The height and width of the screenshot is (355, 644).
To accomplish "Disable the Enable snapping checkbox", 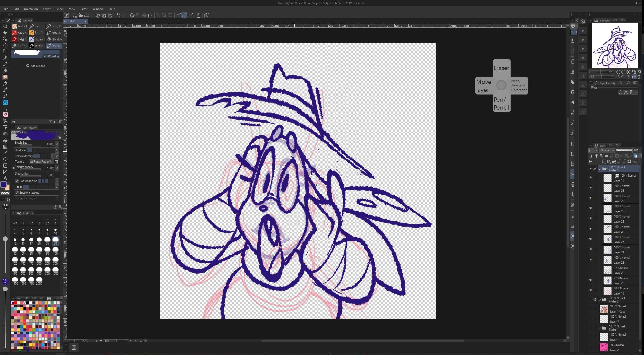I will tap(17, 193).
